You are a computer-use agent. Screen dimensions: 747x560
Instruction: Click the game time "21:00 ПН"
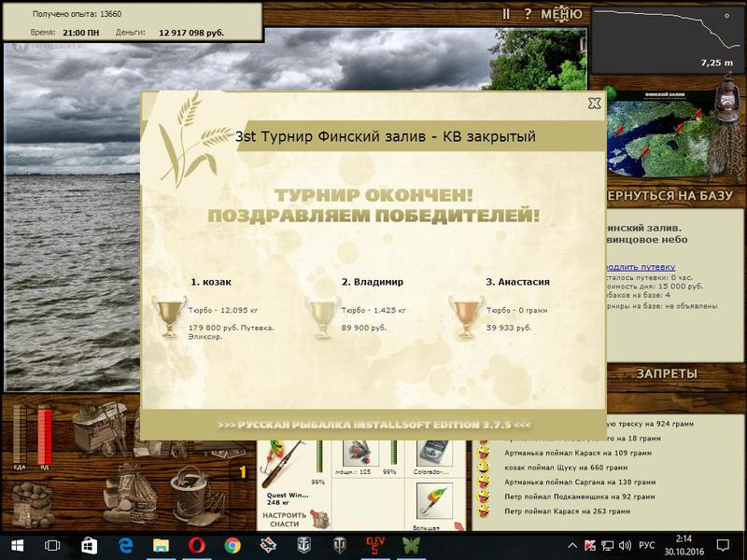pos(81,33)
